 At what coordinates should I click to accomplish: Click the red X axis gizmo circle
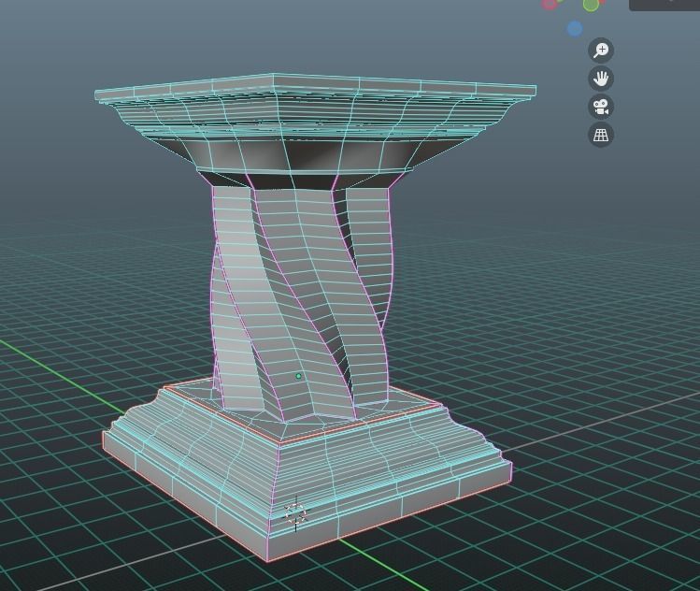coord(549,4)
